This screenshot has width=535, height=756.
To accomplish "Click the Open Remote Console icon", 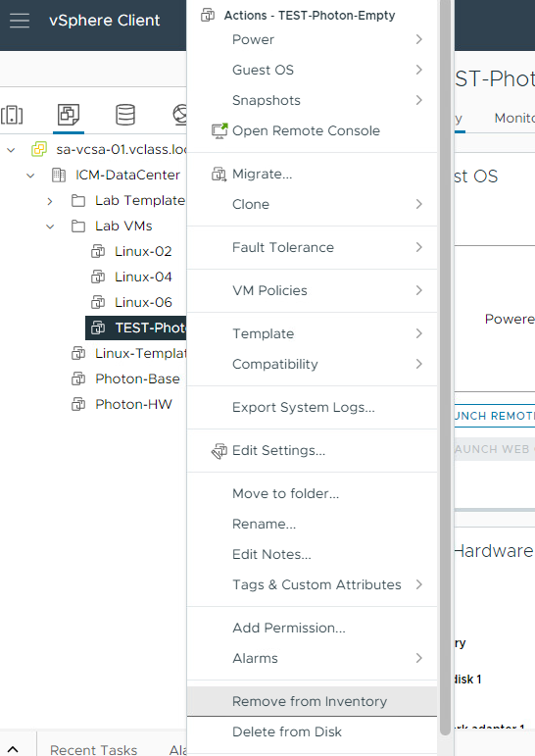I will [x=219, y=130].
